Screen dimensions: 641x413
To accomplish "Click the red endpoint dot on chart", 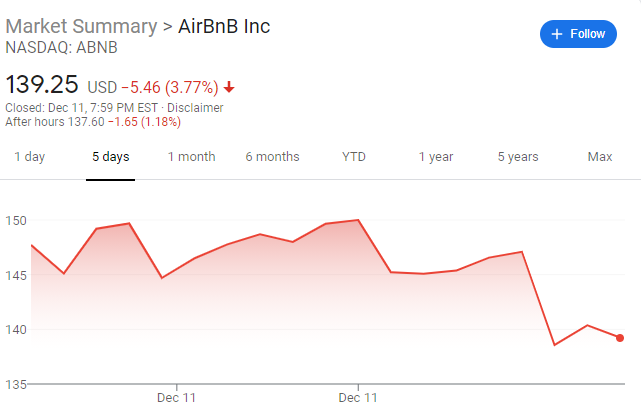I will pyautogui.click(x=620, y=338).
